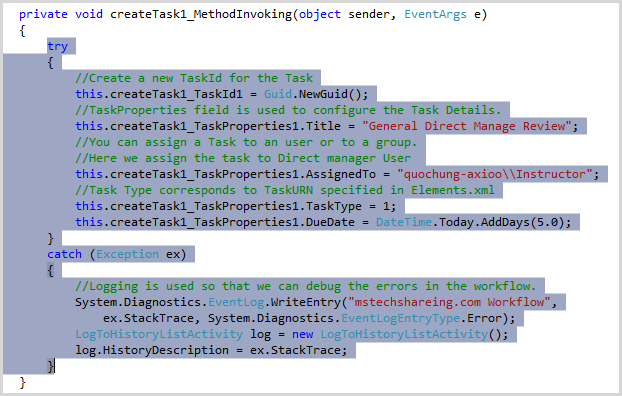Click the 'try' keyword
Screen dimensions: 622x396
tap(58, 46)
